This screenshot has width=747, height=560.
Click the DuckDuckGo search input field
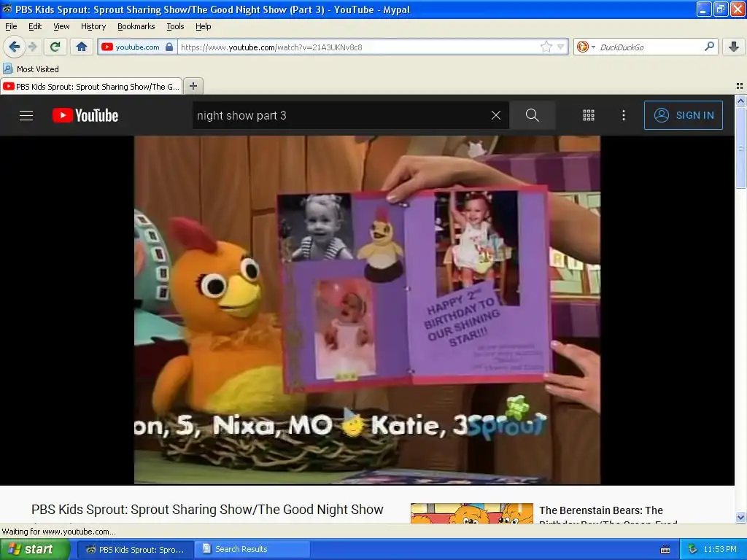(650, 47)
